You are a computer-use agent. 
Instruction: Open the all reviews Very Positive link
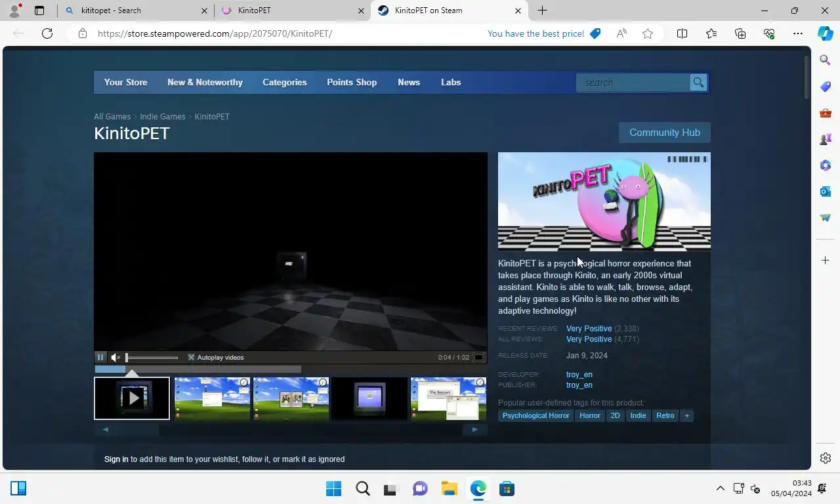coord(589,339)
